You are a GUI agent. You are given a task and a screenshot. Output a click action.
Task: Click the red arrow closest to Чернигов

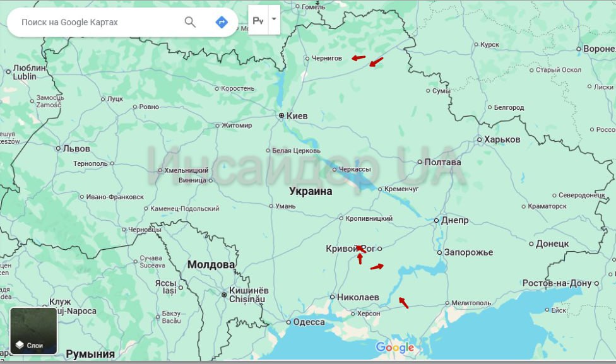(358, 58)
